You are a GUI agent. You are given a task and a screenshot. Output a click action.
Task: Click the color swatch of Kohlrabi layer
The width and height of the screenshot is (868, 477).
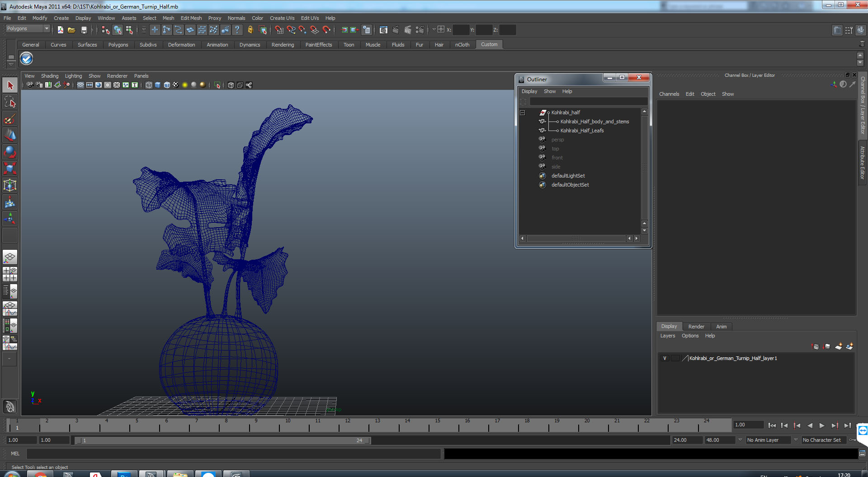pyautogui.click(x=685, y=358)
